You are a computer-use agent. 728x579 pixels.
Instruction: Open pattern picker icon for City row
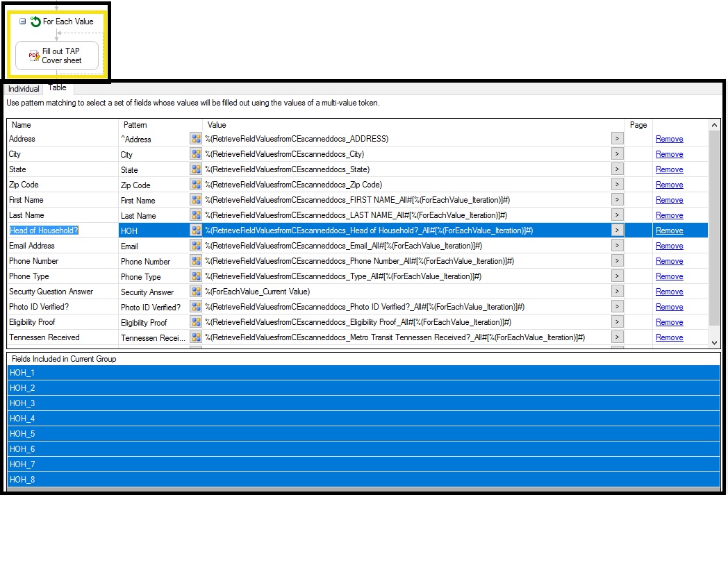[x=196, y=154]
